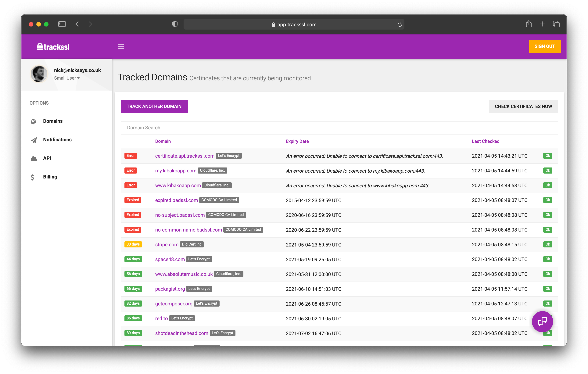Expand the Small User dropdown
588x374 pixels.
pyautogui.click(x=67, y=78)
